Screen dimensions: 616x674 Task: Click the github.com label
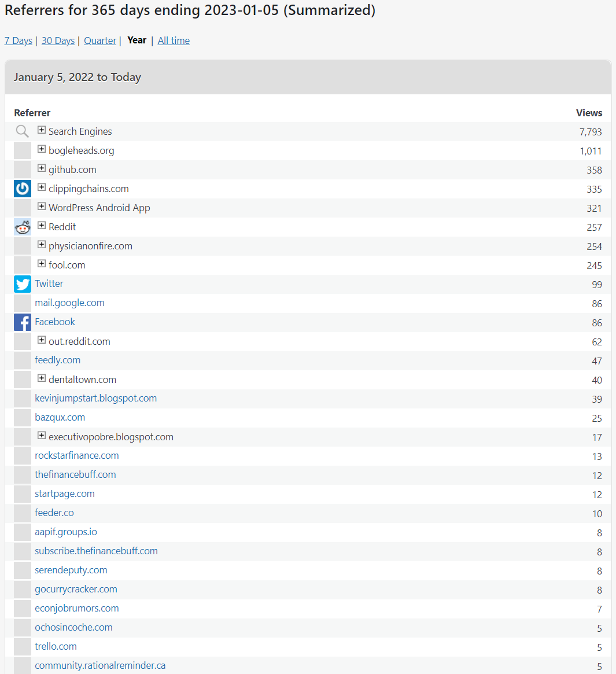point(72,170)
